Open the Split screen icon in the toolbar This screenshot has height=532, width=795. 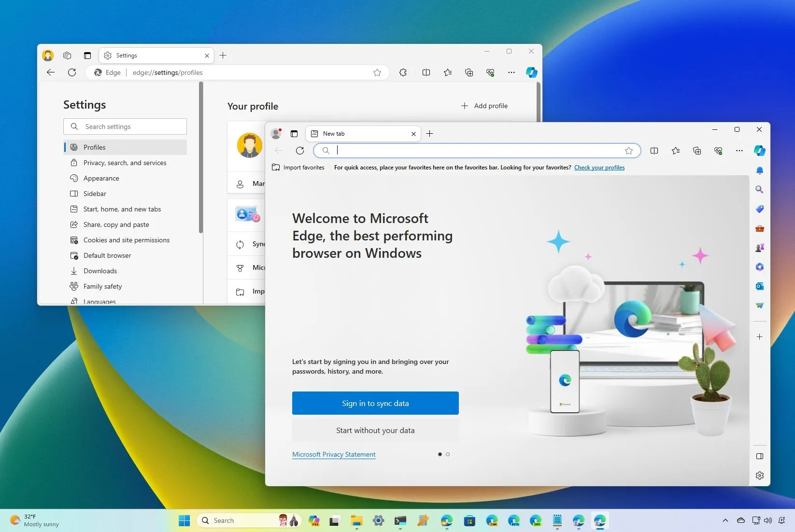click(654, 151)
